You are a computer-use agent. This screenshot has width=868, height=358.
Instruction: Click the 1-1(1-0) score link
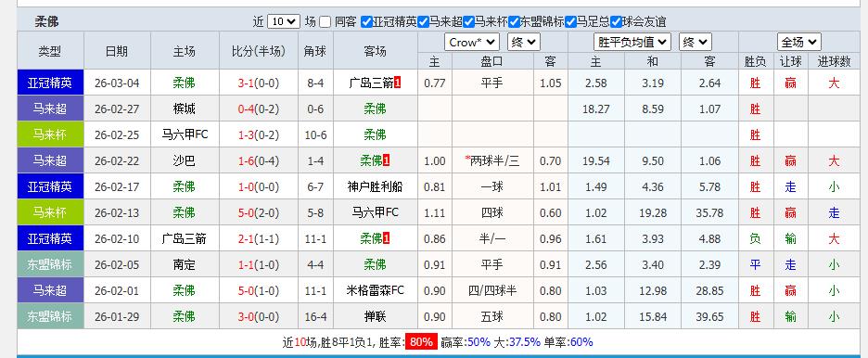pyautogui.click(x=259, y=265)
